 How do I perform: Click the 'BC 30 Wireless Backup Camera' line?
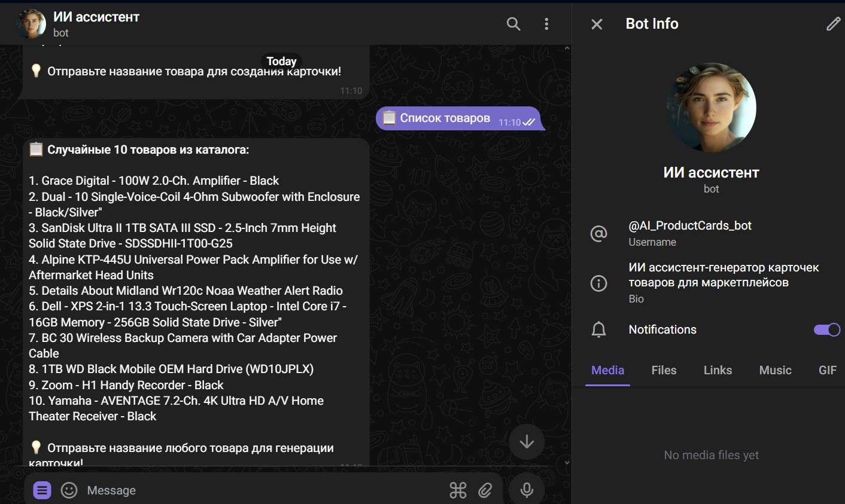[x=183, y=346]
